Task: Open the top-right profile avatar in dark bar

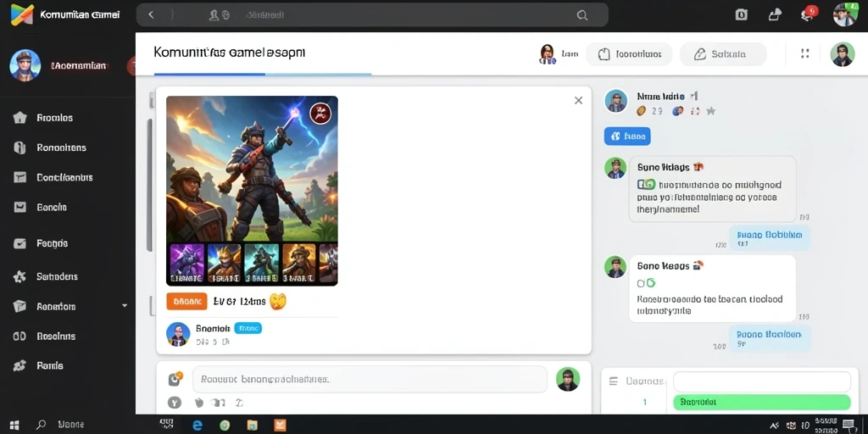Action: tap(845, 15)
